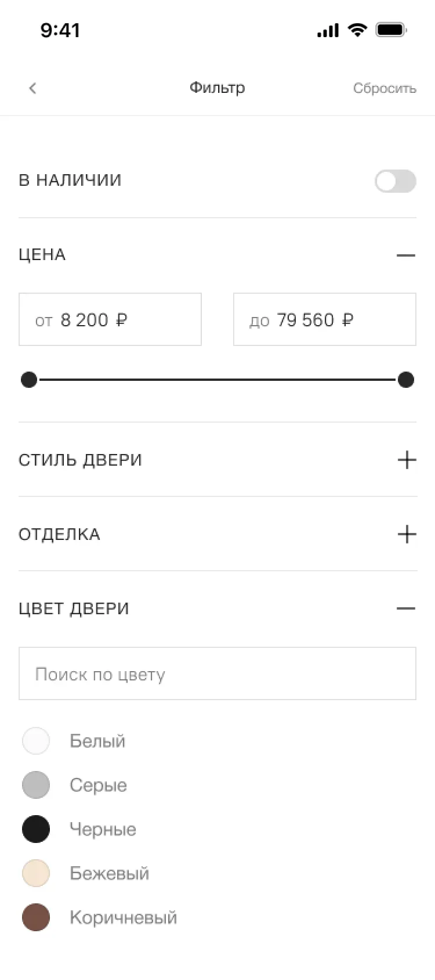Tap the Wi-Fi status icon
This screenshot has width=435, height=980.
pyautogui.click(x=357, y=30)
